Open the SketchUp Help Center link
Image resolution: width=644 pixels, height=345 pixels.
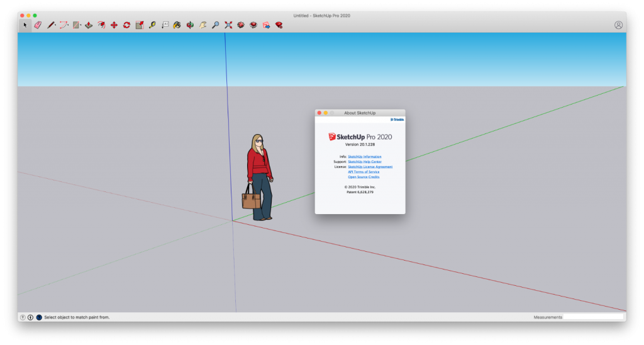pyautogui.click(x=365, y=162)
